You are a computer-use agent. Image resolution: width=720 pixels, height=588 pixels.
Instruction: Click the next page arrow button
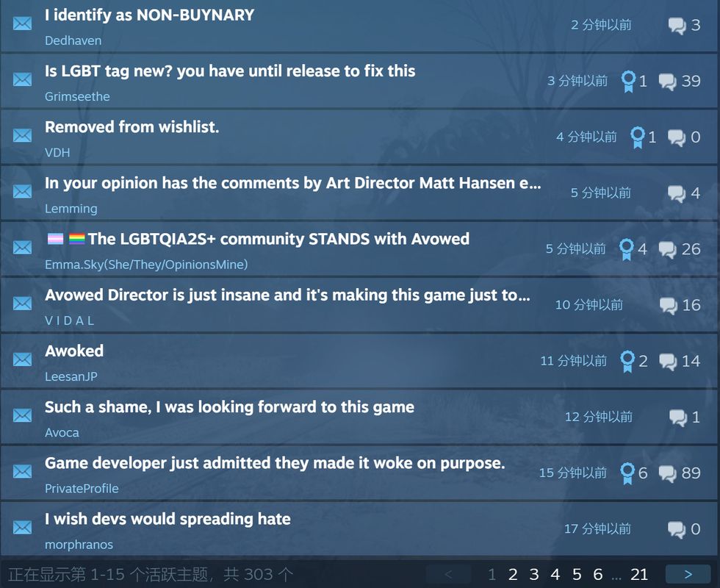pyautogui.click(x=688, y=574)
